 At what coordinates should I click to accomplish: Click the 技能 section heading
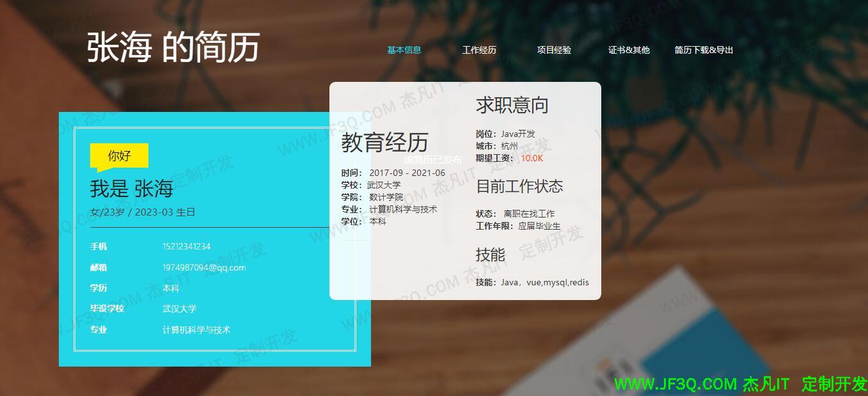[490, 254]
